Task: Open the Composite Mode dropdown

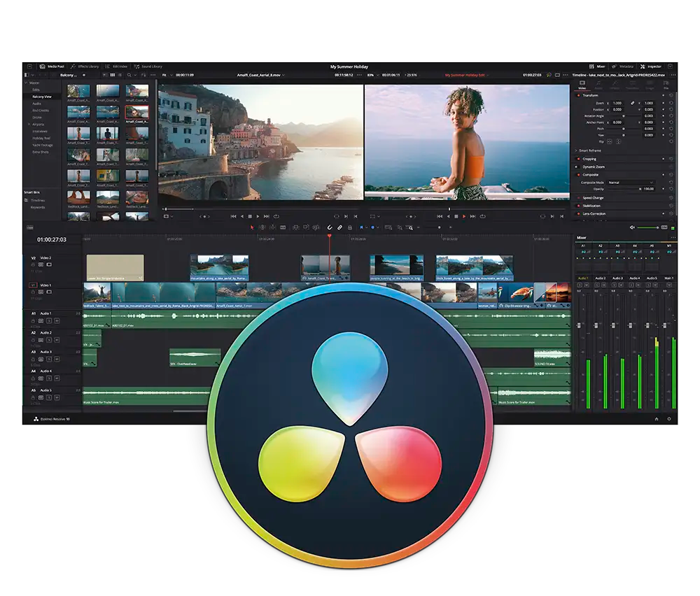Action: point(630,183)
